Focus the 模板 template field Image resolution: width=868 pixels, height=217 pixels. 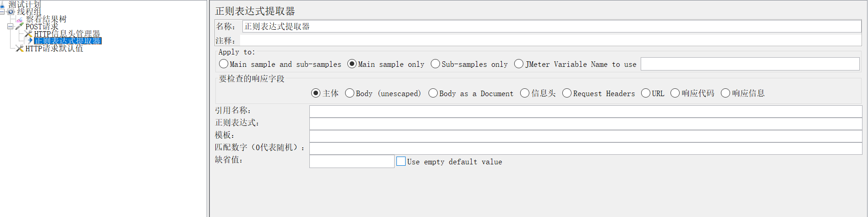[x=586, y=136]
